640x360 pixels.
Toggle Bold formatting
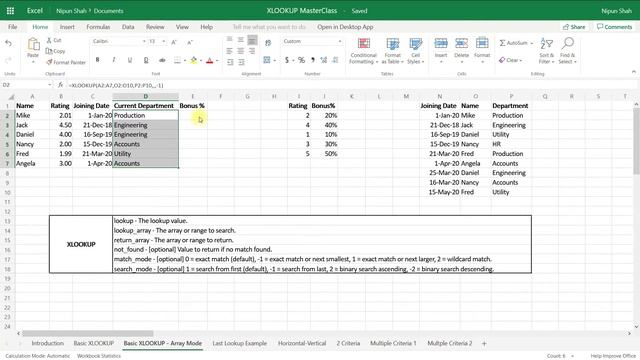(x=97, y=60)
